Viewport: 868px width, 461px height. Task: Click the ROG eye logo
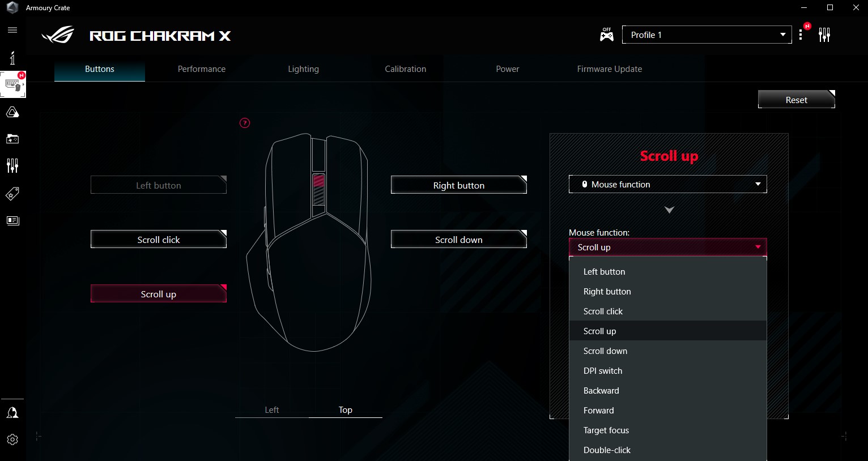(58, 36)
